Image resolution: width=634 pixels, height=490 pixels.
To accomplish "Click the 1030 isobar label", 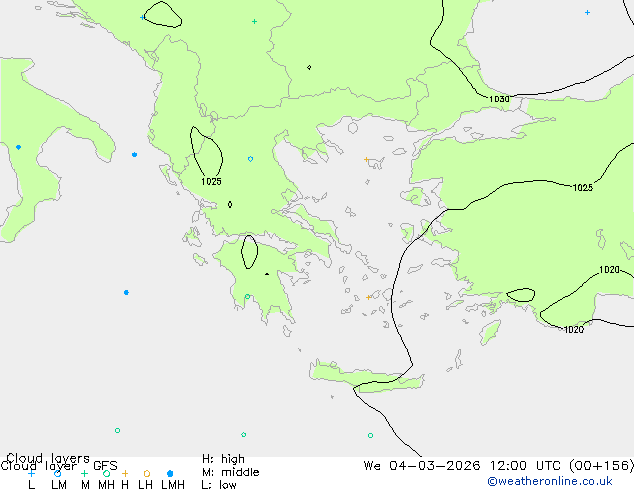I will (x=499, y=99).
